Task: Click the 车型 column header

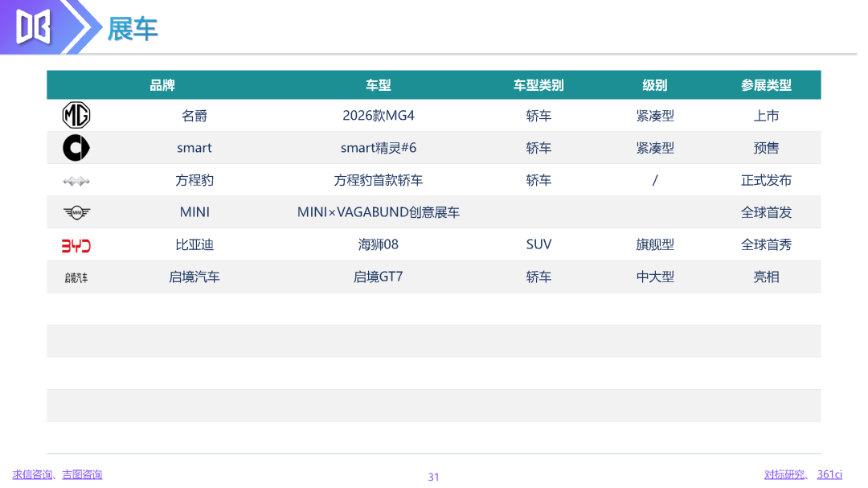Action: click(378, 85)
